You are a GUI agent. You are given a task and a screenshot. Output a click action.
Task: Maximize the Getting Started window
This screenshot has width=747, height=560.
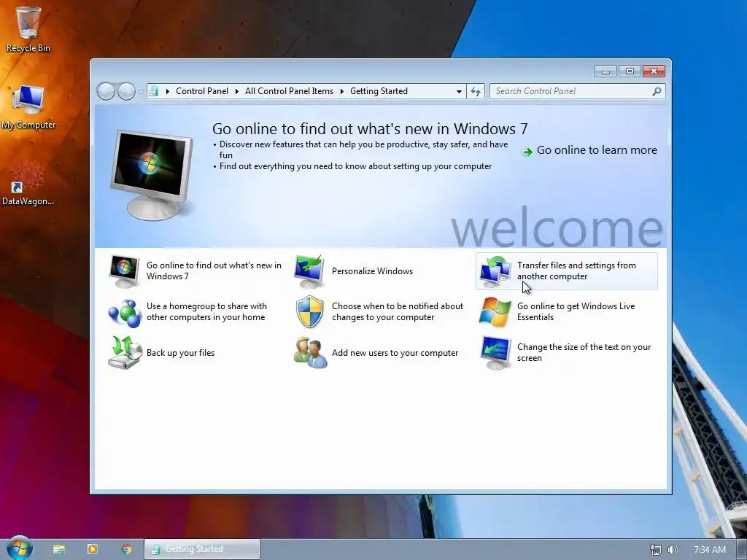pos(630,71)
